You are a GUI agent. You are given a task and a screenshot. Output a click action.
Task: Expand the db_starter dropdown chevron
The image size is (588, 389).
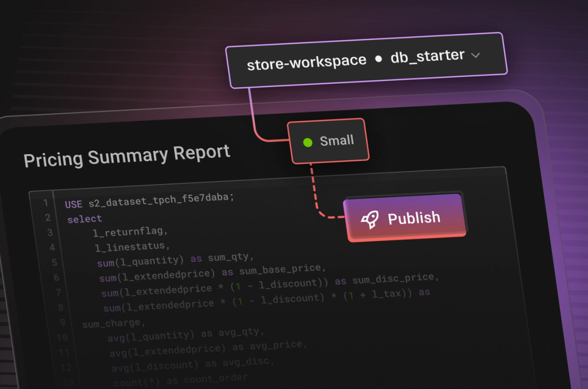click(x=475, y=56)
